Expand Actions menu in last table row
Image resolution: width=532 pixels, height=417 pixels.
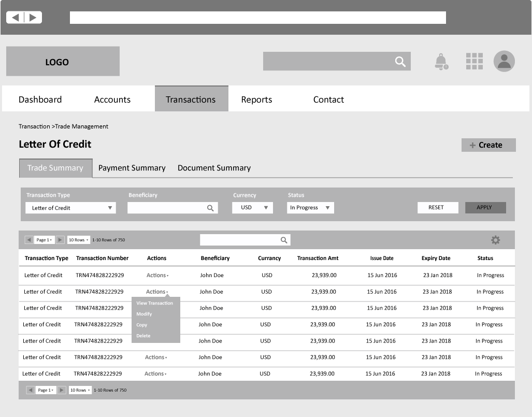tap(155, 373)
